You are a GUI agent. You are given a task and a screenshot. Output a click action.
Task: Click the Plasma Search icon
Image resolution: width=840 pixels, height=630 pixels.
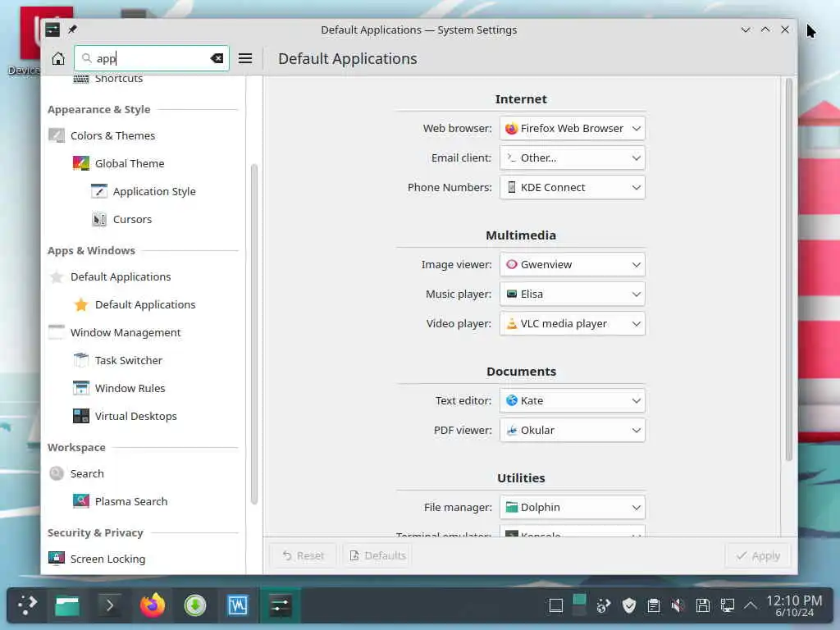[x=81, y=501]
